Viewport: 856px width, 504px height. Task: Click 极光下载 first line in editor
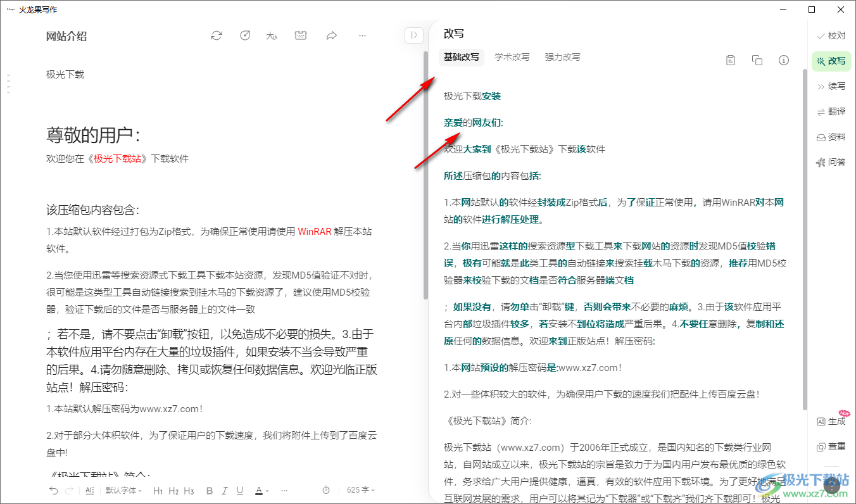(x=65, y=75)
